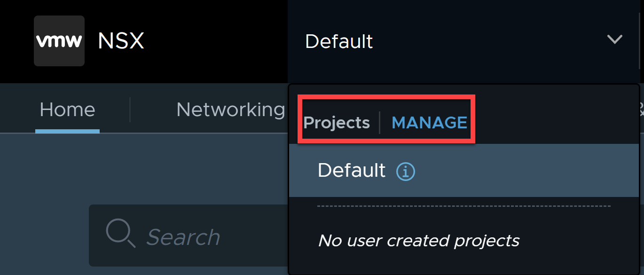The height and width of the screenshot is (275, 644).
Task: Click the blue underline beneath Home tab
Action: (67, 131)
